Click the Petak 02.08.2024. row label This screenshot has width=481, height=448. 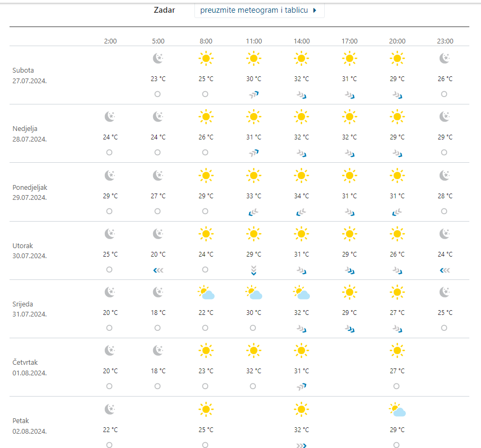tap(30, 426)
